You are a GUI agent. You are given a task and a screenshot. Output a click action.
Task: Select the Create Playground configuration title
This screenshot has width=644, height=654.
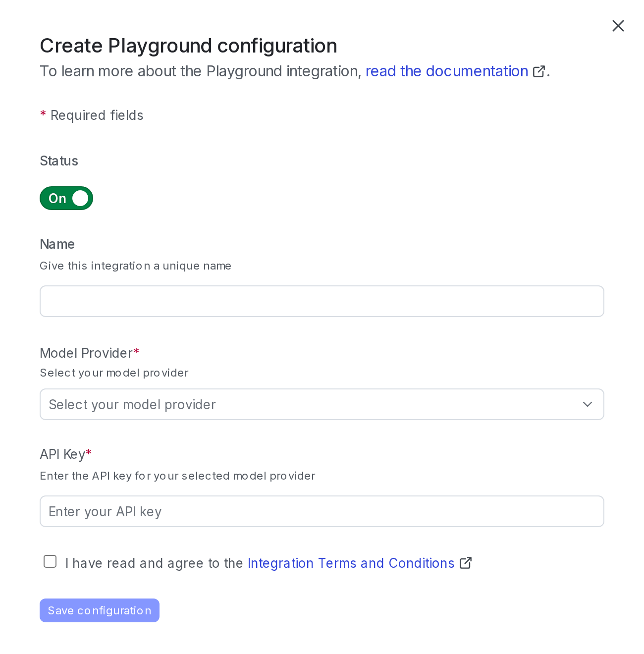[188, 46]
